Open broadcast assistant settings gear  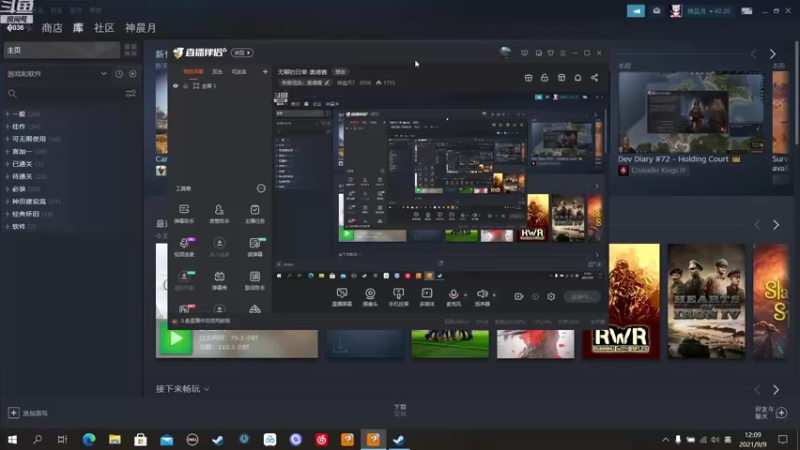pos(551,296)
